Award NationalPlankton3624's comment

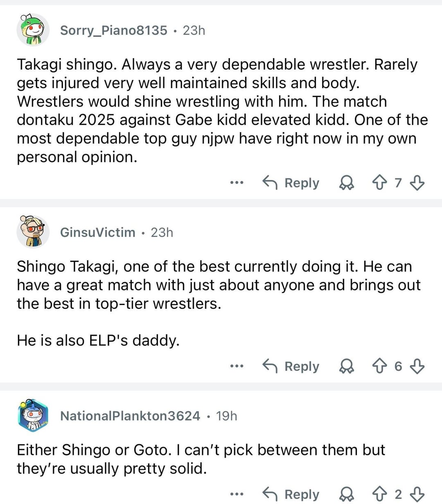(347, 494)
